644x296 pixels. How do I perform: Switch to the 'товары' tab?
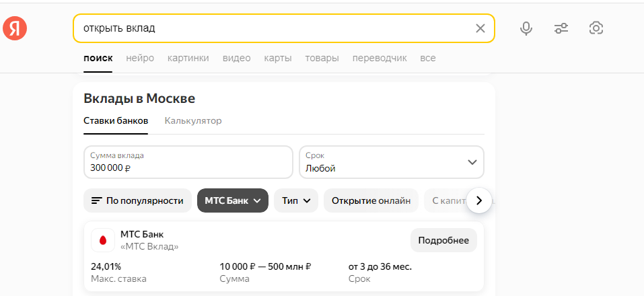point(322,59)
